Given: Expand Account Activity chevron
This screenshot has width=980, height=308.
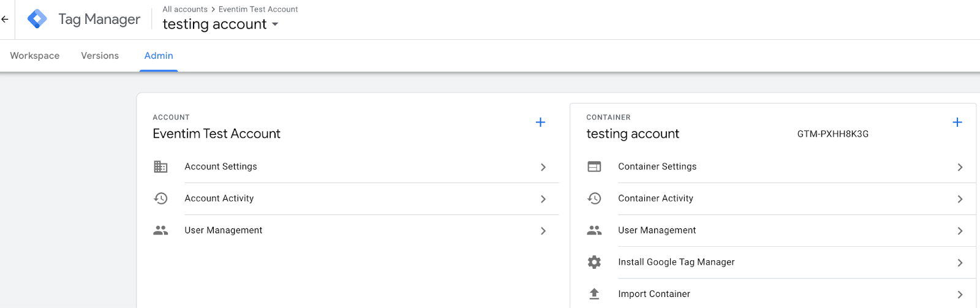Looking at the screenshot, I should [x=543, y=199].
